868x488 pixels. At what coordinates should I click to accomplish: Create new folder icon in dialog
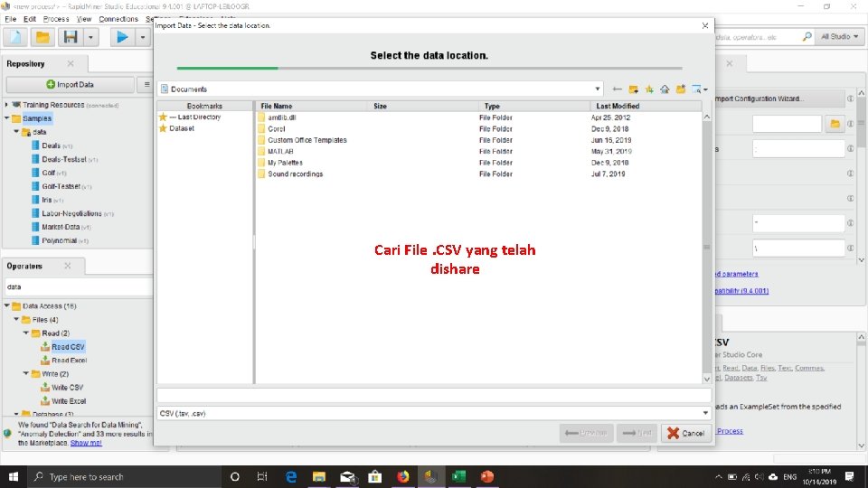(x=681, y=89)
